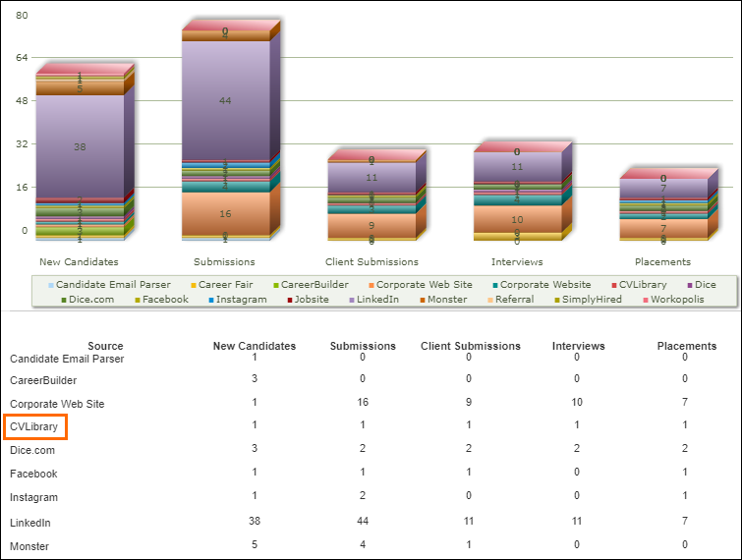Viewport: 742px width, 560px height.
Task: Select the Interviews bar segment labeled 10
Action: click(517, 219)
